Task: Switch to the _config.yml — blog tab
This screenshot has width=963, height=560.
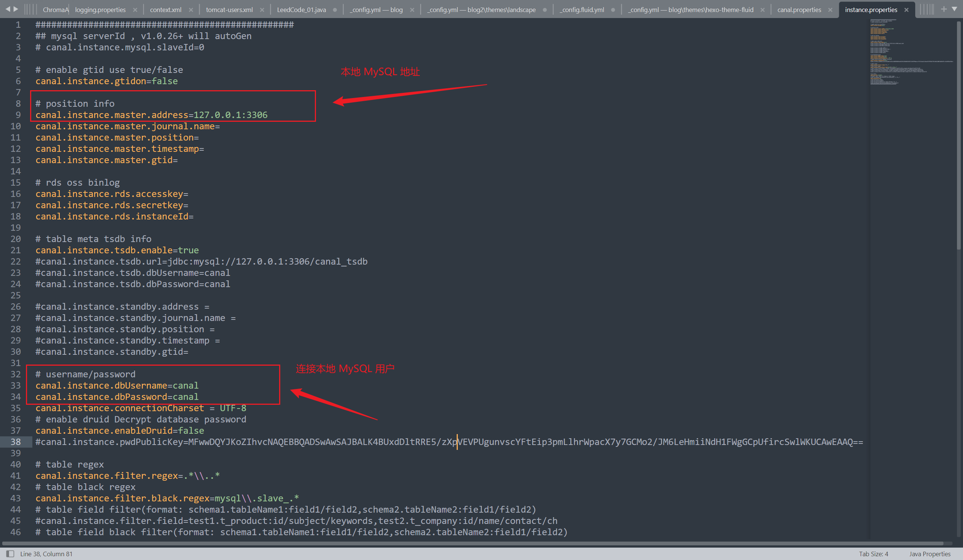Action: pos(376,10)
